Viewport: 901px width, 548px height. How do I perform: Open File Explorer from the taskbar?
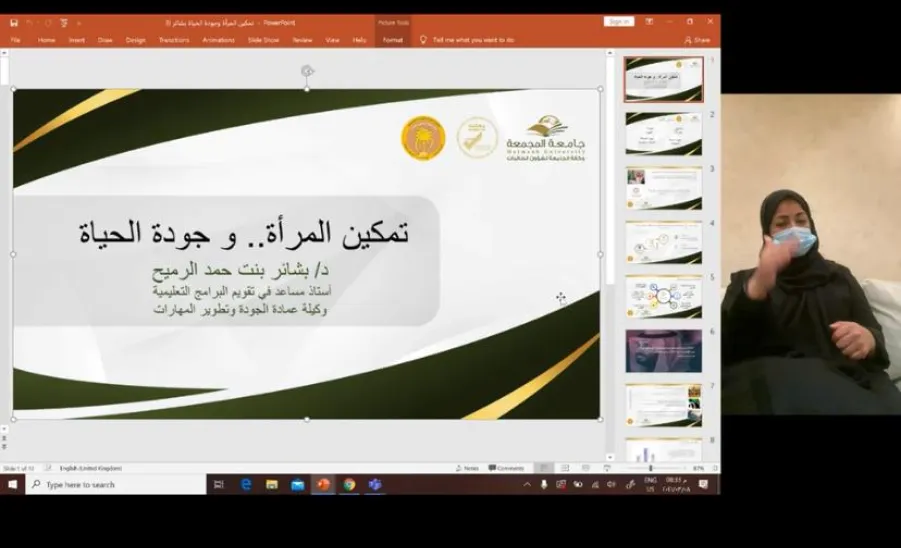coord(272,485)
